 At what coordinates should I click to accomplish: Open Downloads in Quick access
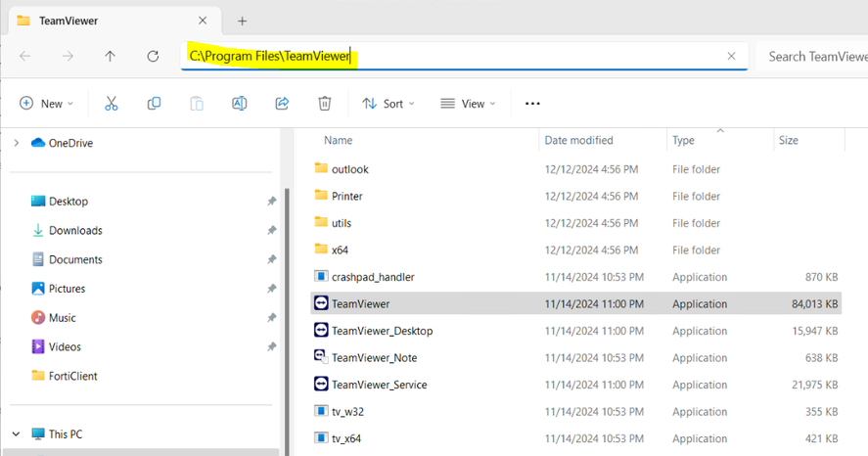75,231
